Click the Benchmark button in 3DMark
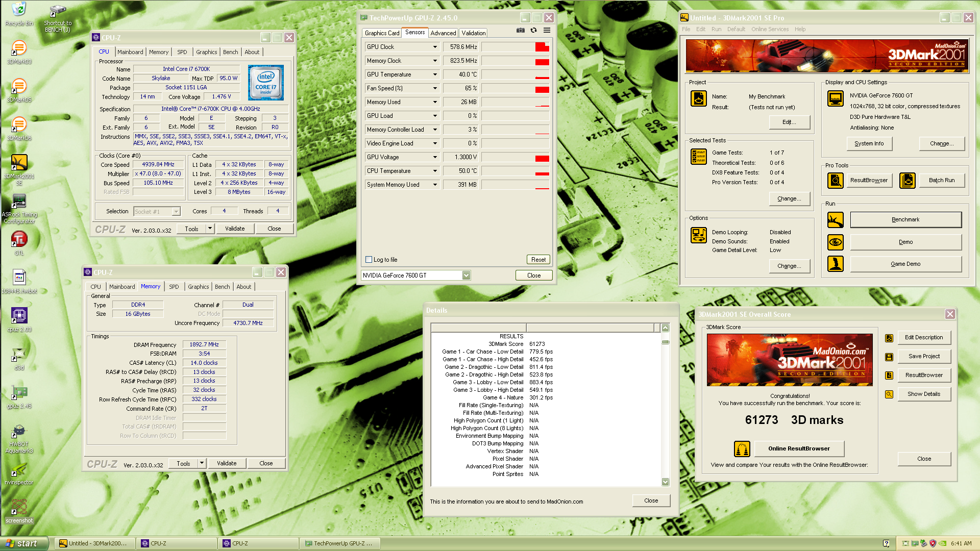 [905, 220]
